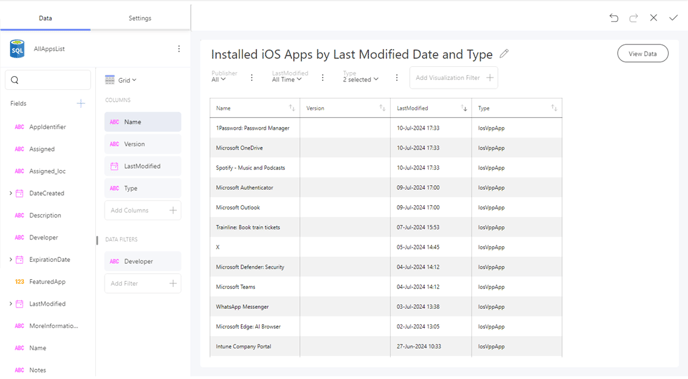Screen dimensions: 688x379
Task: Confirm changes with the checkmark icon
Action: tap(673, 18)
